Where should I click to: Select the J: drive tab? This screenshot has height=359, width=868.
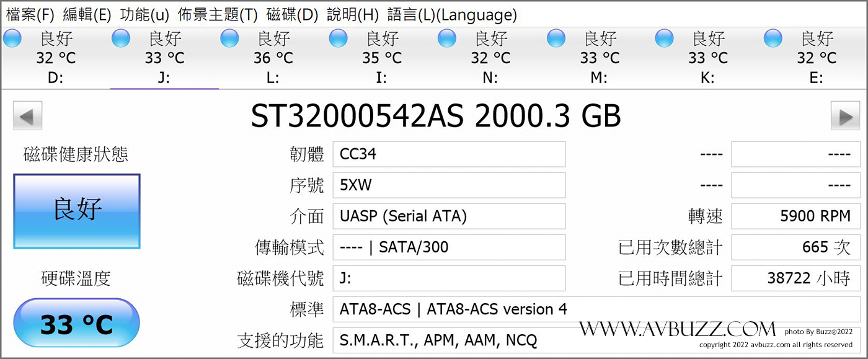pos(164,58)
